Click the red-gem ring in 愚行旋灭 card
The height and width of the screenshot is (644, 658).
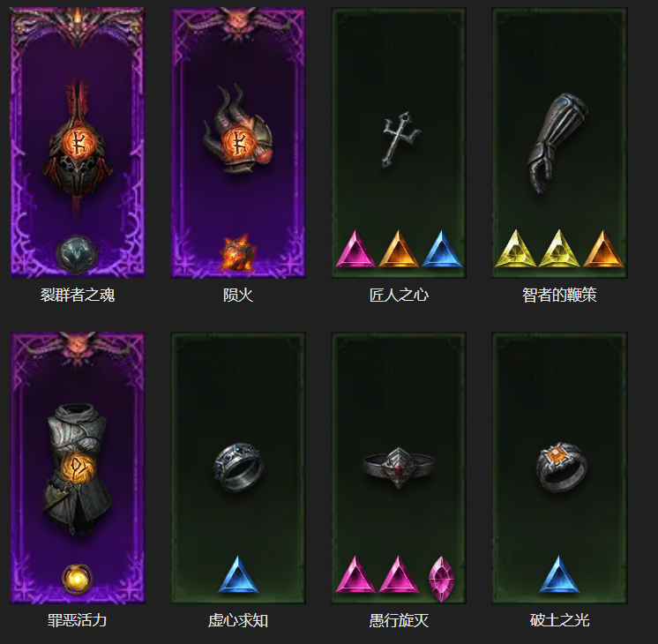(x=399, y=467)
